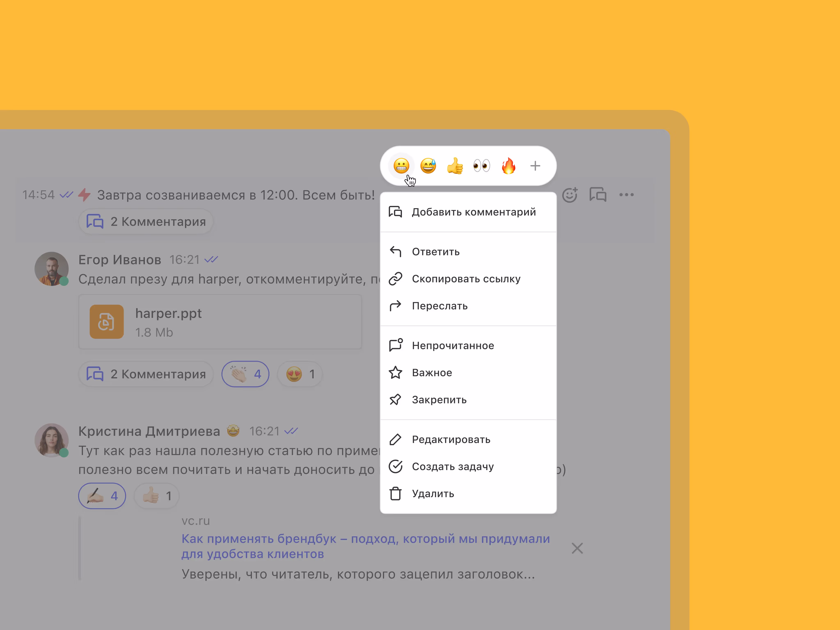Toggle the writing hand reaction with 4

[x=102, y=496]
